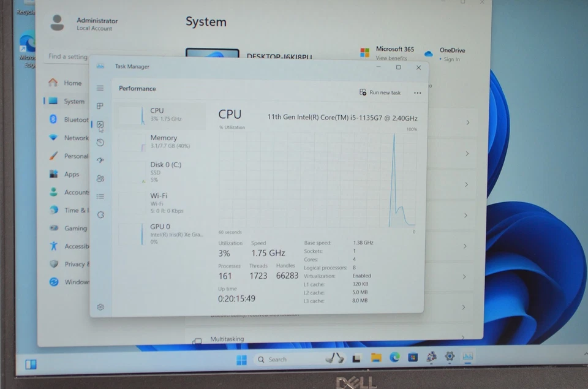Click the Microsoft 365 logo icon

tap(365, 52)
